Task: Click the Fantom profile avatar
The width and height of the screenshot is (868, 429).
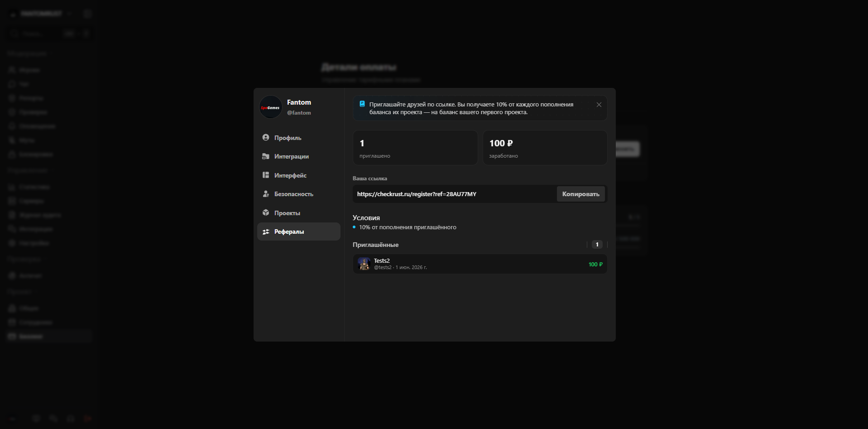Action: [271, 107]
